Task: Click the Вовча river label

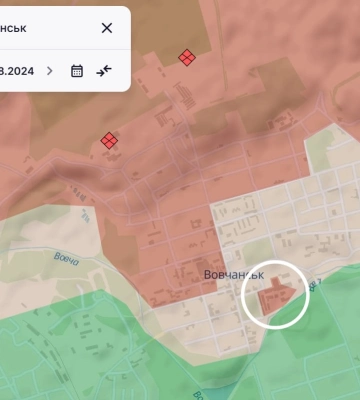Action: [x=66, y=259]
